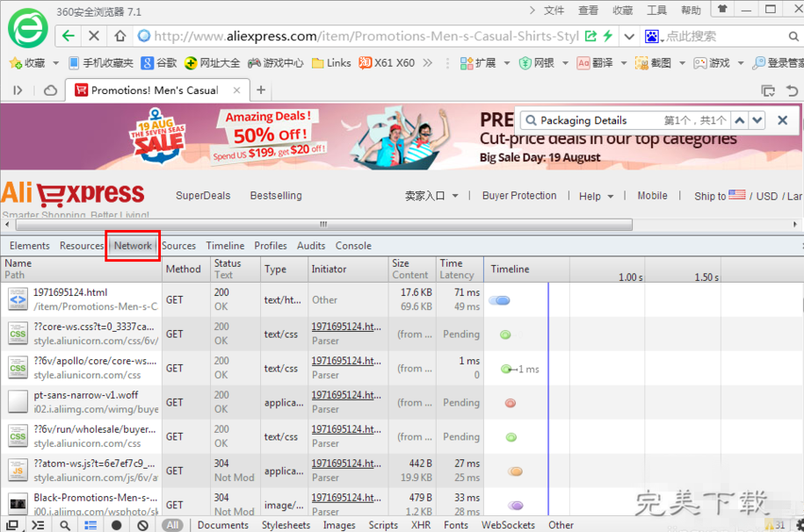This screenshot has height=532, width=804.
Task: Switch to the Console devtools tab
Action: pos(353,246)
